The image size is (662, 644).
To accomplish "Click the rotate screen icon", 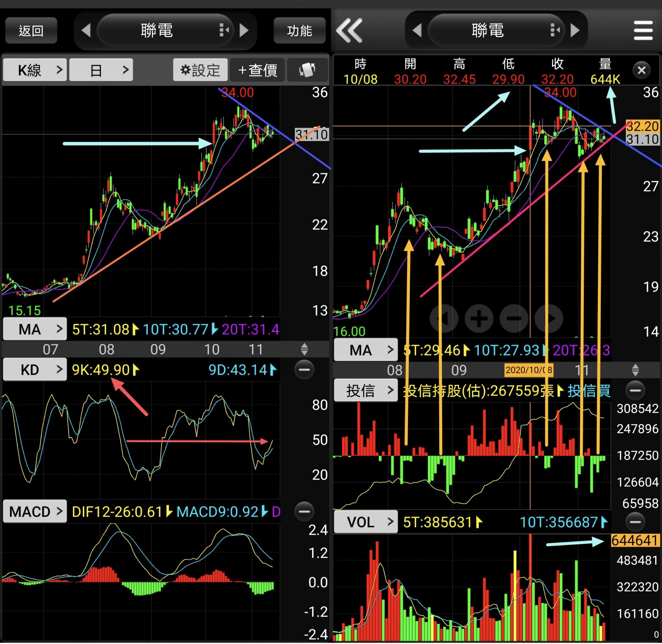I will [307, 70].
